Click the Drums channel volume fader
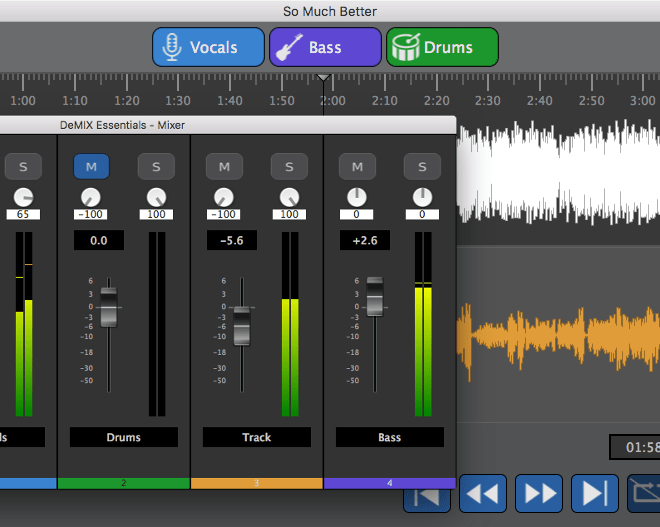 [x=109, y=307]
